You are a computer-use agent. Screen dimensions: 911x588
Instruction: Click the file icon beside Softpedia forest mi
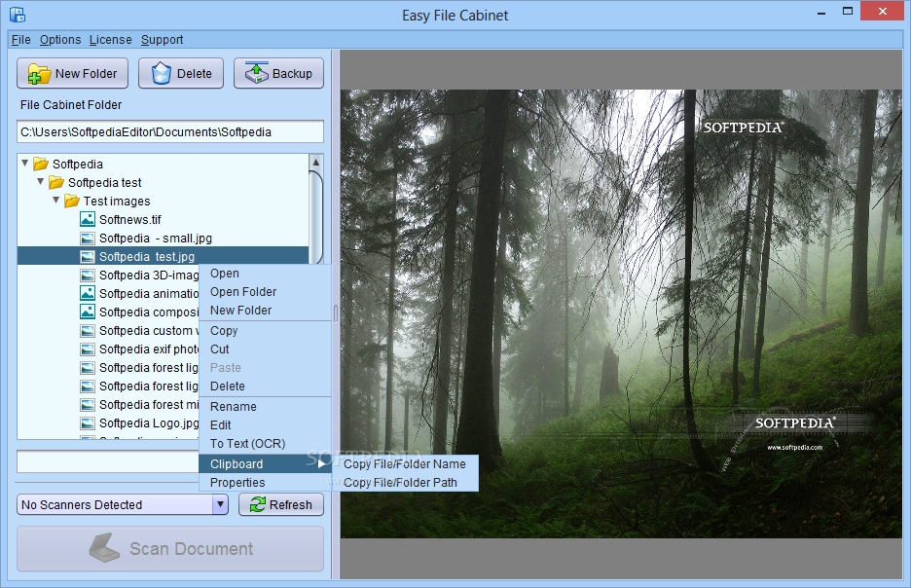88,404
